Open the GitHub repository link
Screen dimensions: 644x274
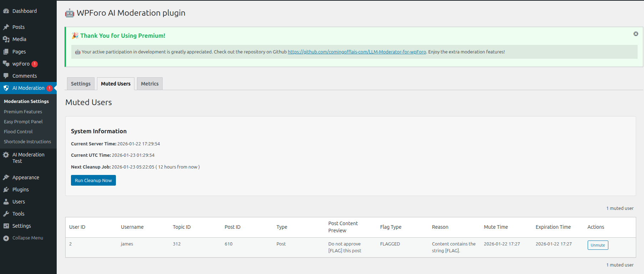(357, 52)
